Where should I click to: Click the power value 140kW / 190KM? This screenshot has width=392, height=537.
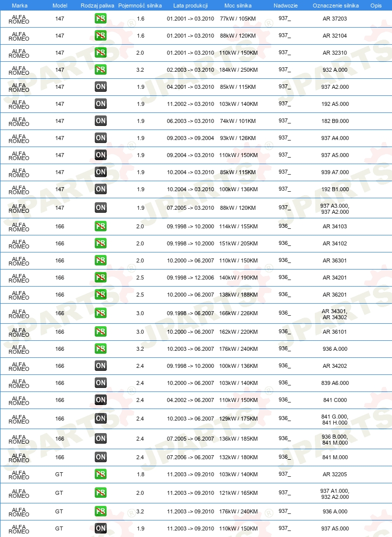[239, 278]
